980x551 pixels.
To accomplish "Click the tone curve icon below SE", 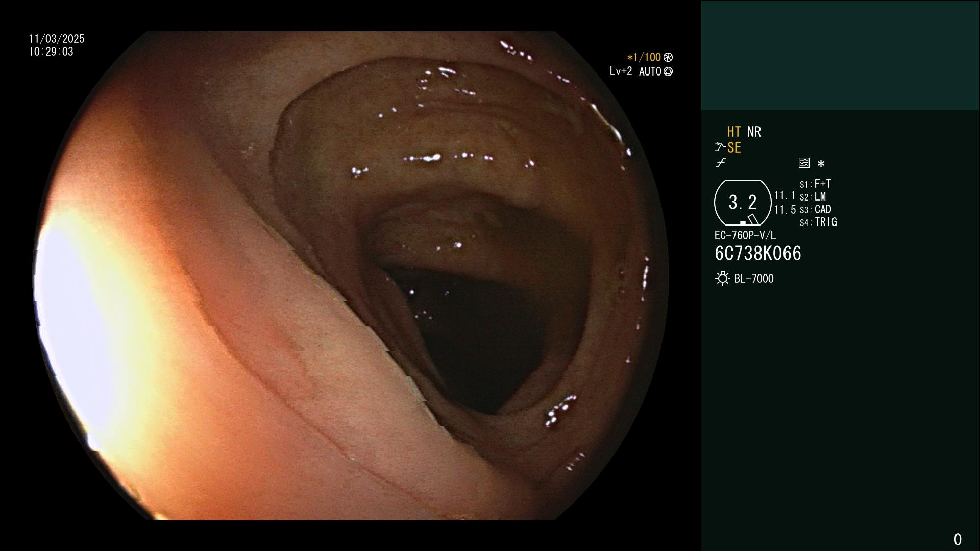I will pyautogui.click(x=721, y=163).
